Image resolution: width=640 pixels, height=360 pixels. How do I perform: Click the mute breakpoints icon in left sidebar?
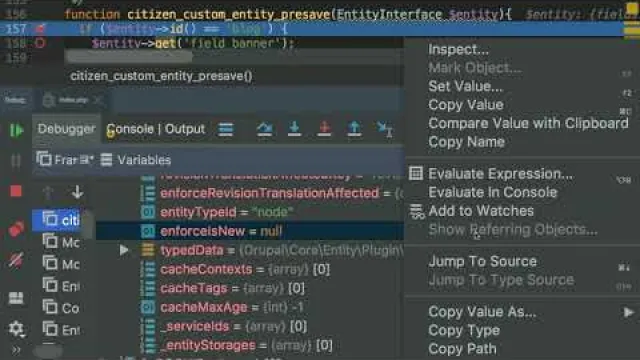pyautogui.click(x=16, y=260)
